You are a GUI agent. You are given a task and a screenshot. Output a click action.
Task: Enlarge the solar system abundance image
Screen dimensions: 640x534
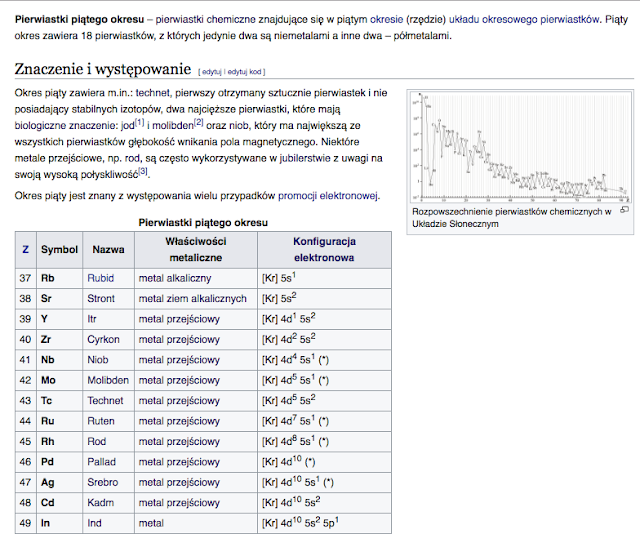click(x=624, y=210)
